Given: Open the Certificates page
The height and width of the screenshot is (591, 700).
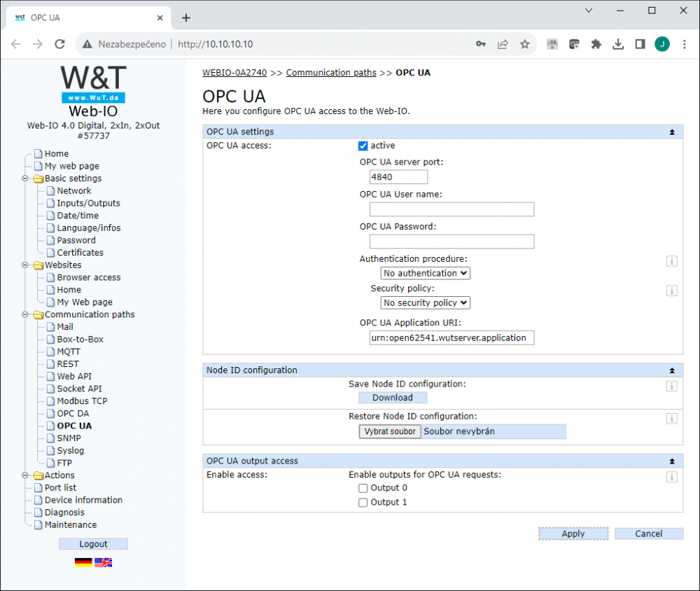Looking at the screenshot, I should point(80,252).
